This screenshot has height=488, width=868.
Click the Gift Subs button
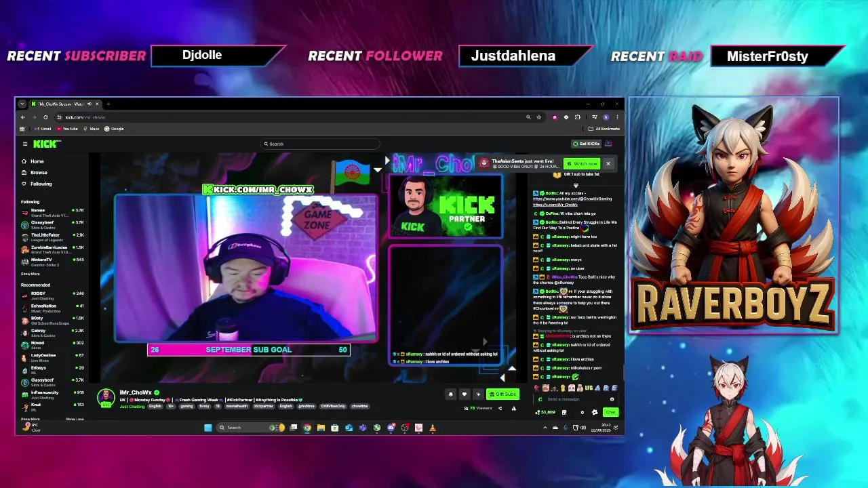coord(502,394)
